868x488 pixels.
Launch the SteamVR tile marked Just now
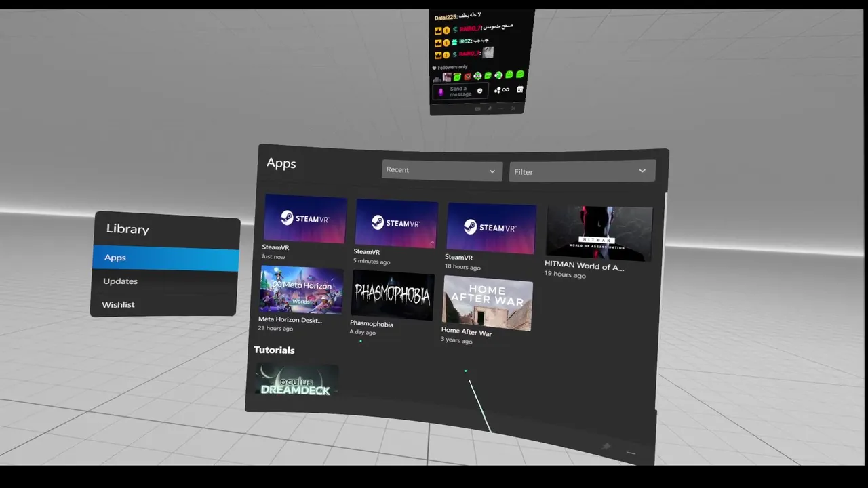304,219
